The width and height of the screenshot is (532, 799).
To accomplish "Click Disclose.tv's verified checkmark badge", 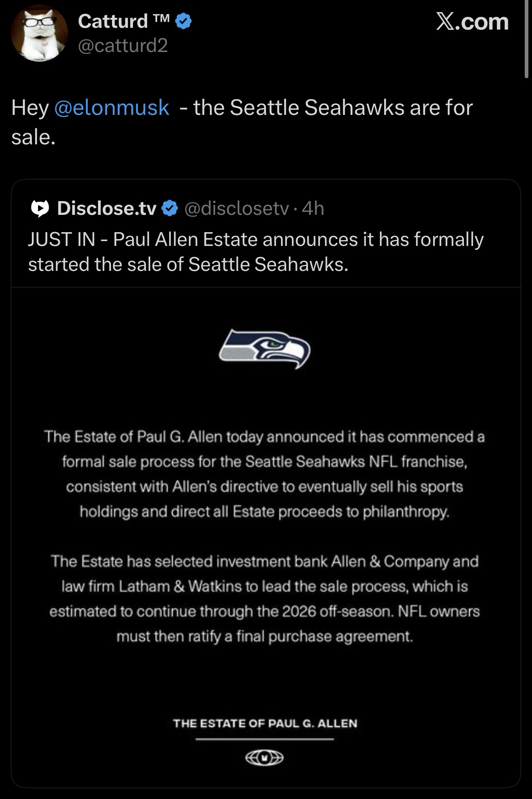I will (170, 208).
